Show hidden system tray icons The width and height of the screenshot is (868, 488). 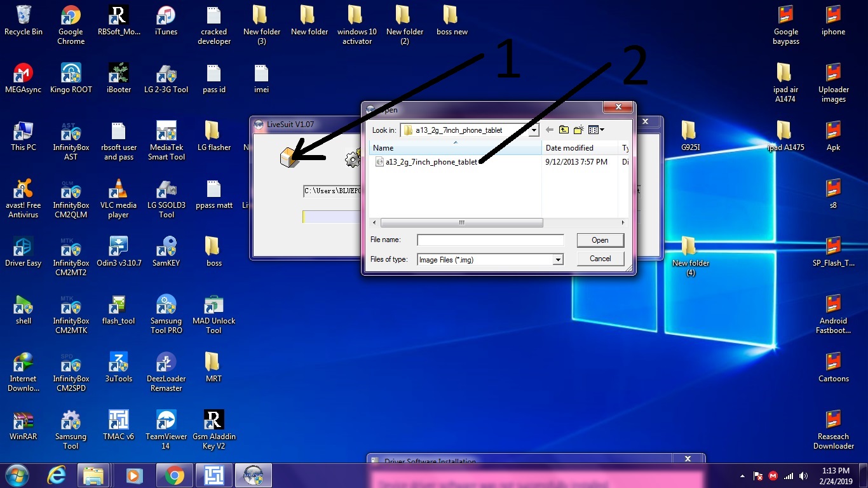click(742, 476)
